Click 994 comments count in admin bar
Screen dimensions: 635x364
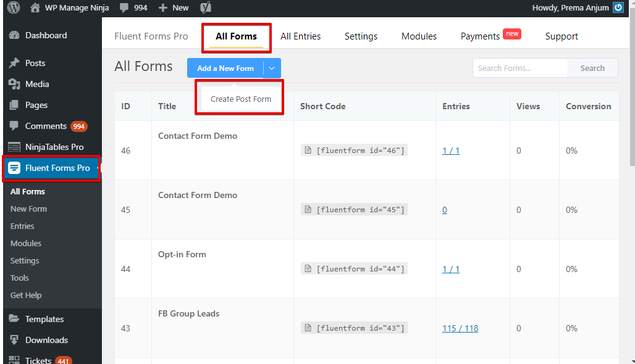(140, 7)
